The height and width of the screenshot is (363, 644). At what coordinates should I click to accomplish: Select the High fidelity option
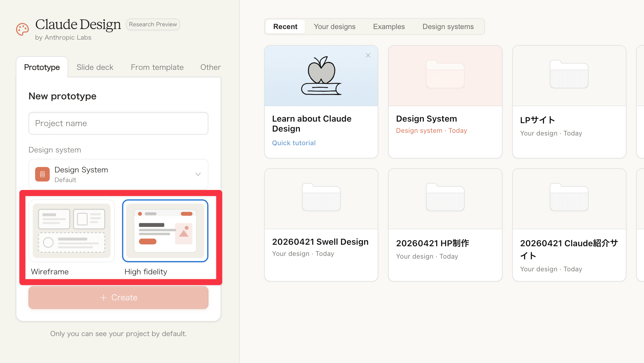coord(165,231)
